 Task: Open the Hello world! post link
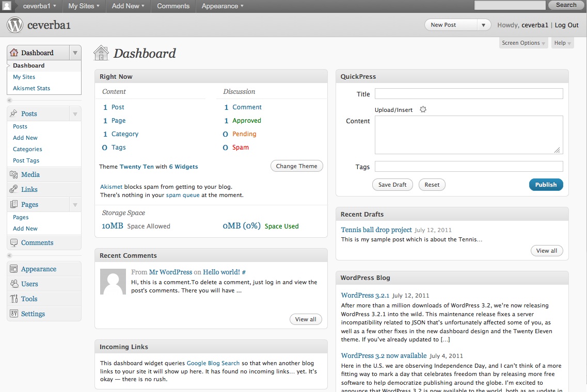(x=221, y=272)
